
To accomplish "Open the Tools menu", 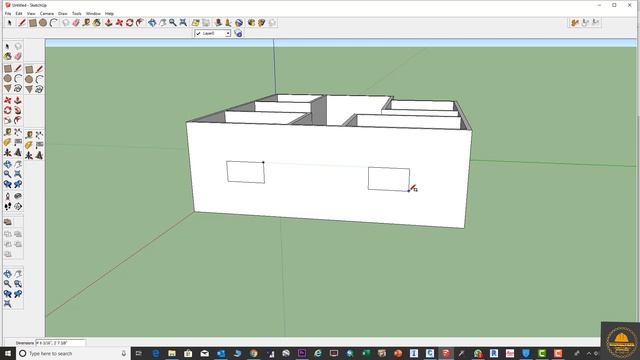I will coord(77,13).
